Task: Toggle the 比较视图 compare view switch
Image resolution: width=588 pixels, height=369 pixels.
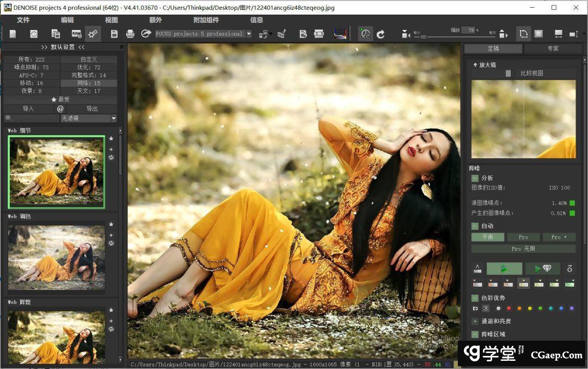Action: tap(509, 73)
